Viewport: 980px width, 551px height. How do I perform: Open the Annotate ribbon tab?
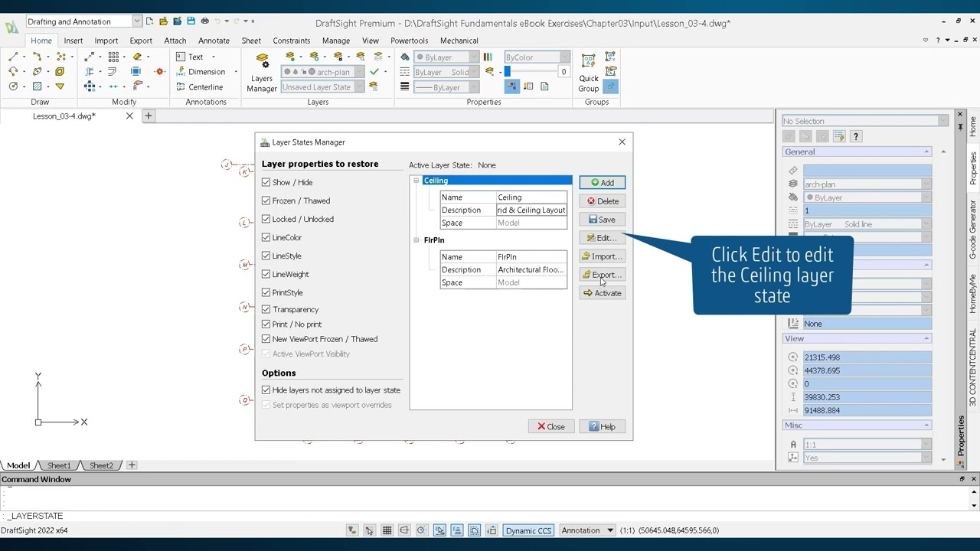tap(214, 41)
